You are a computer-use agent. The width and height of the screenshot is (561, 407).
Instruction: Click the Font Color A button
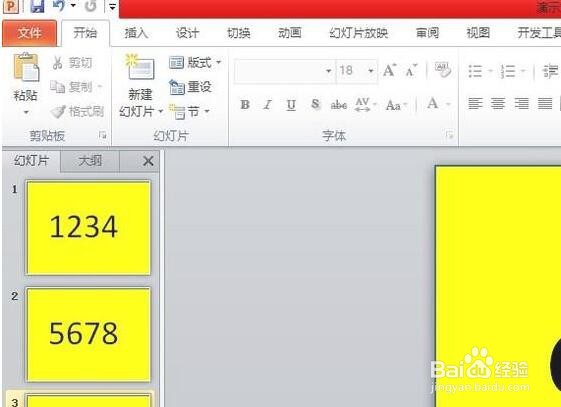[x=432, y=104]
